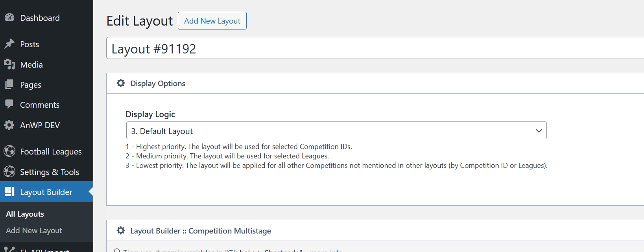Click the Posts pin icon
Viewport: 644px width, 252px height.
point(9,44)
